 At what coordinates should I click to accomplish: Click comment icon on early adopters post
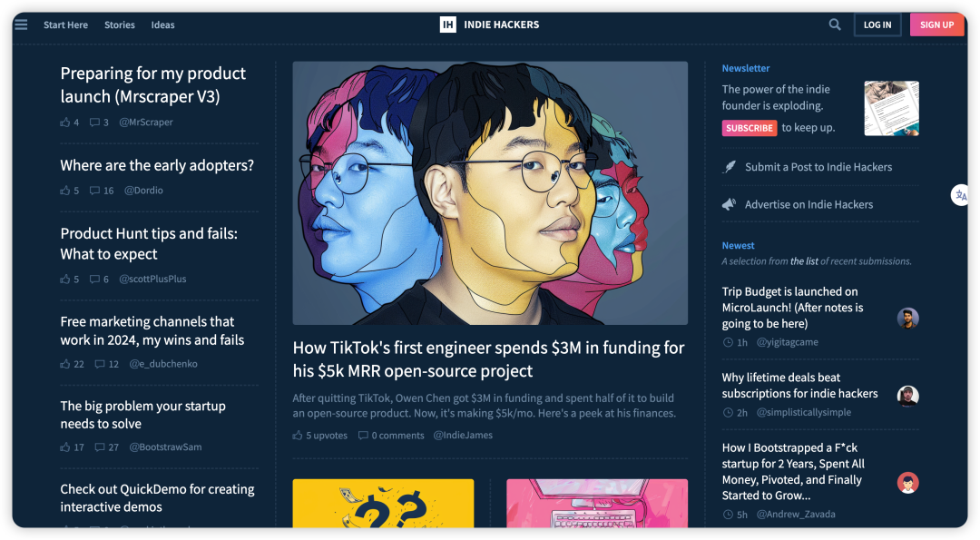coord(94,190)
